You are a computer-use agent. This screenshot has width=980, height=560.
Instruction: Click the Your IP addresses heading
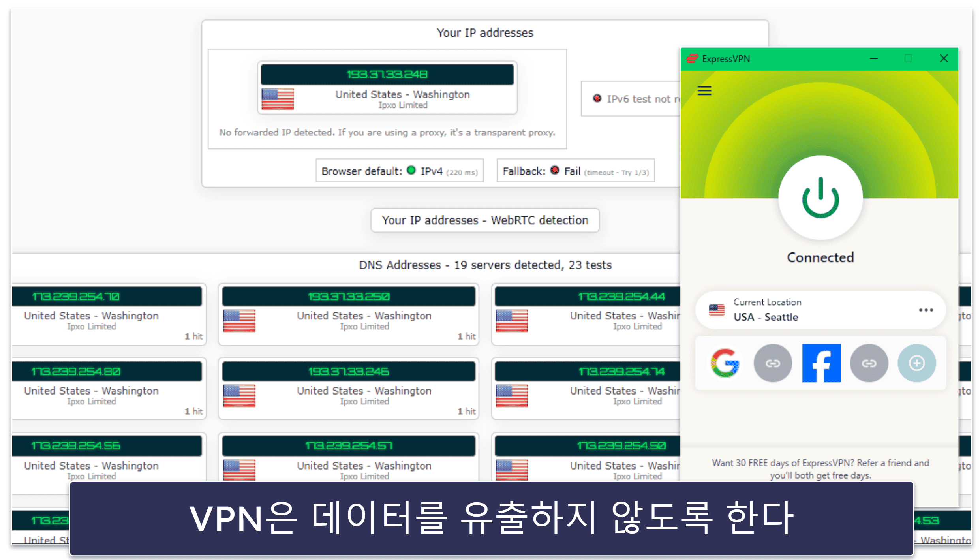click(485, 33)
